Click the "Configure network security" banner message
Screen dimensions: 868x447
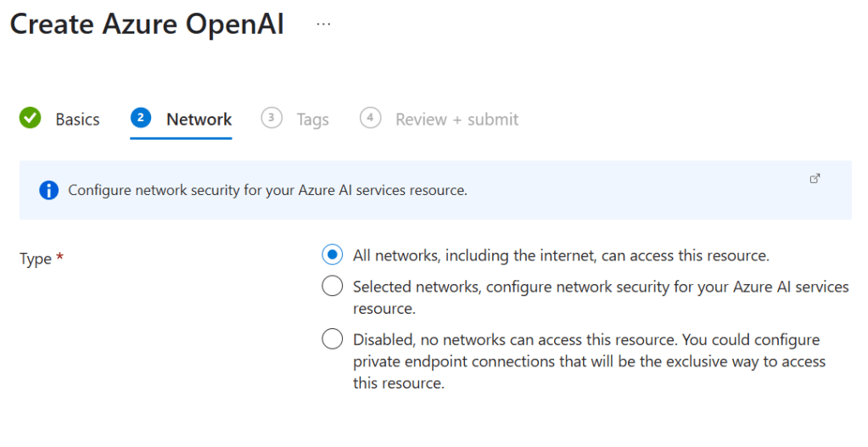267,190
